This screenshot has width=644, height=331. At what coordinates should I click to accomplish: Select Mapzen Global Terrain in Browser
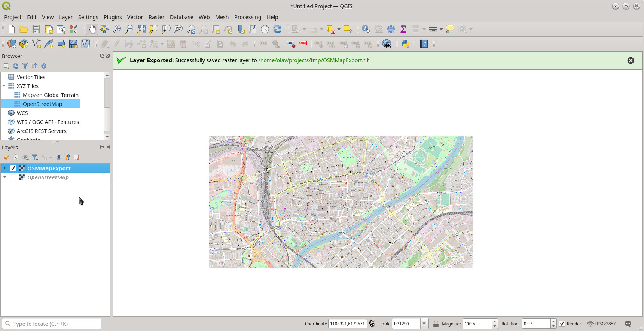click(x=51, y=95)
